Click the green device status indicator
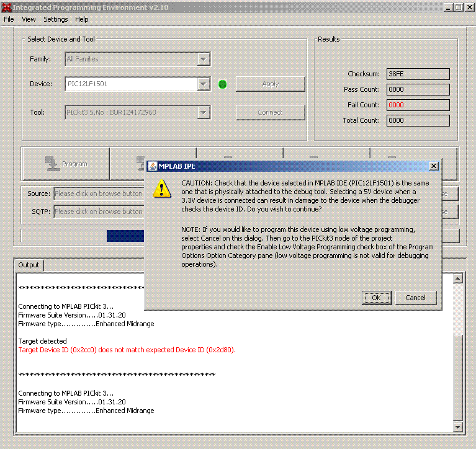Viewport: 476px width, 449px height. point(223,84)
